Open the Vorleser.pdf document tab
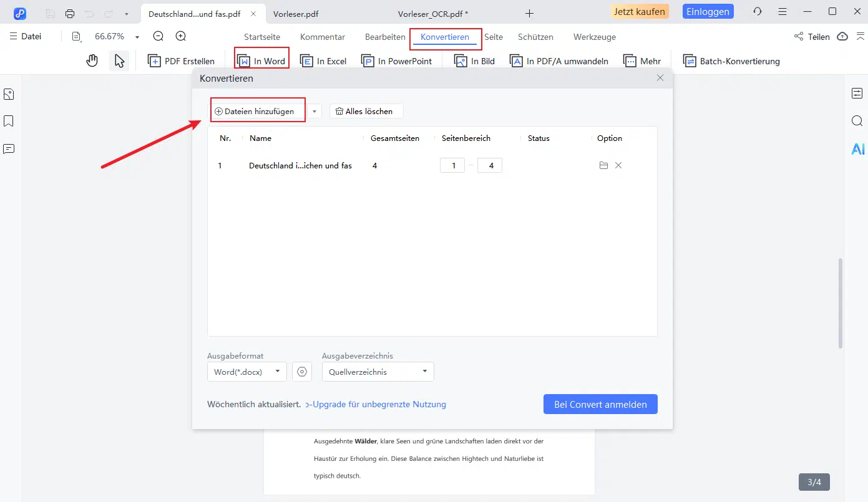 pos(296,13)
